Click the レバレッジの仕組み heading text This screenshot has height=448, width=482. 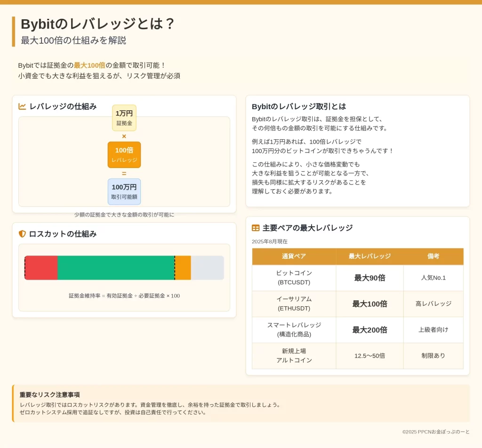point(63,106)
